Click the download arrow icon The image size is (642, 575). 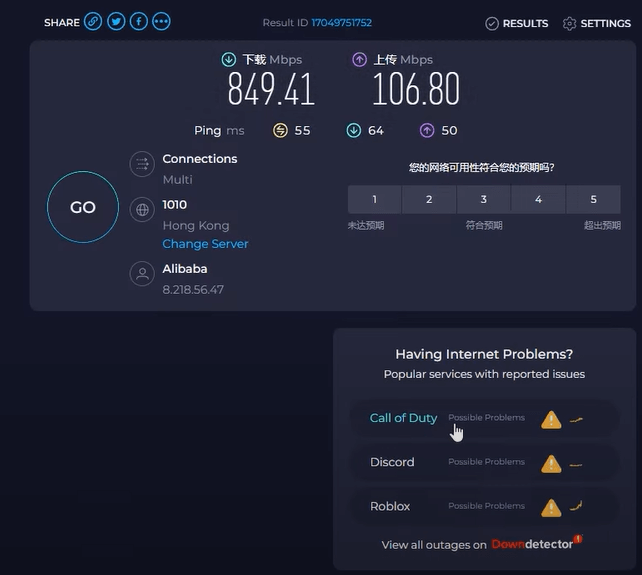click(x=228, y=59)
